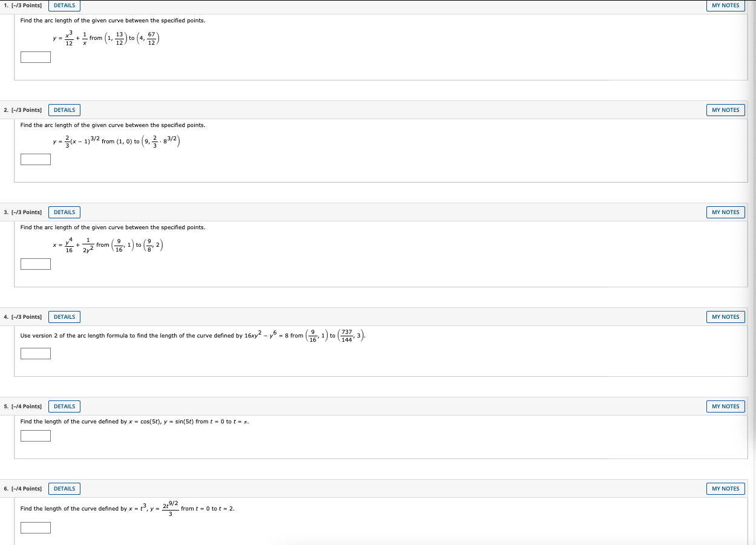Click the answer box for question 2
This screenshot has height=545, width=756.
point(35,159)
